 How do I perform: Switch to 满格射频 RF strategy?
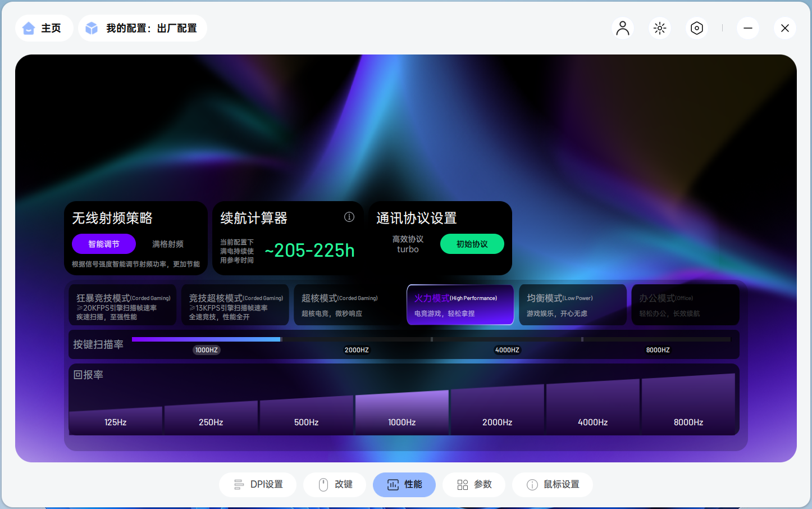click(168, 244)
